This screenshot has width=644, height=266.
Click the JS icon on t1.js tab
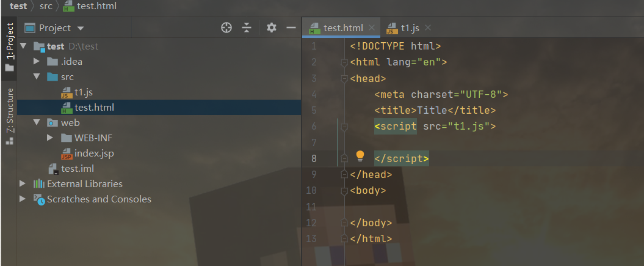point(393,28)
